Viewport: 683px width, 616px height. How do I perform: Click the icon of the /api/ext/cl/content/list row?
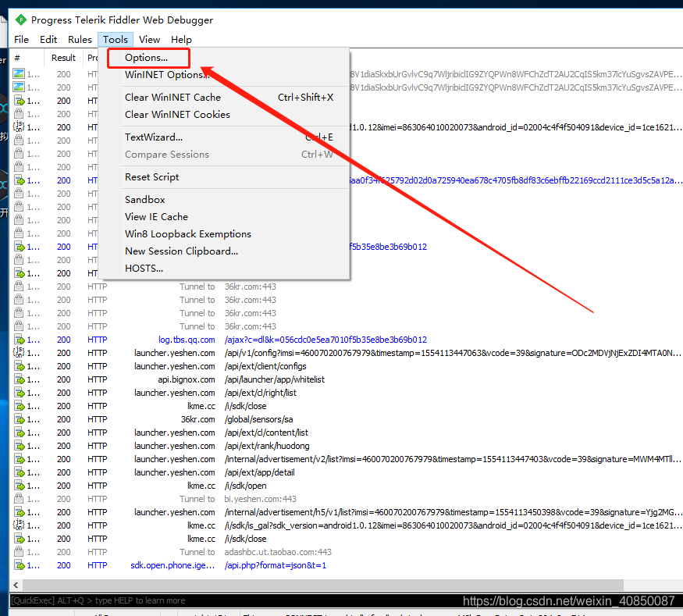20,433
